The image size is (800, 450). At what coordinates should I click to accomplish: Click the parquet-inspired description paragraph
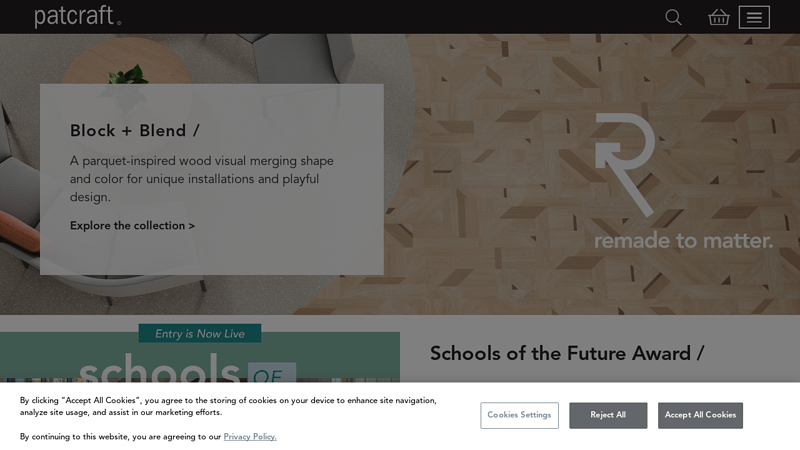pyautogui.click(x=202, y=179)
